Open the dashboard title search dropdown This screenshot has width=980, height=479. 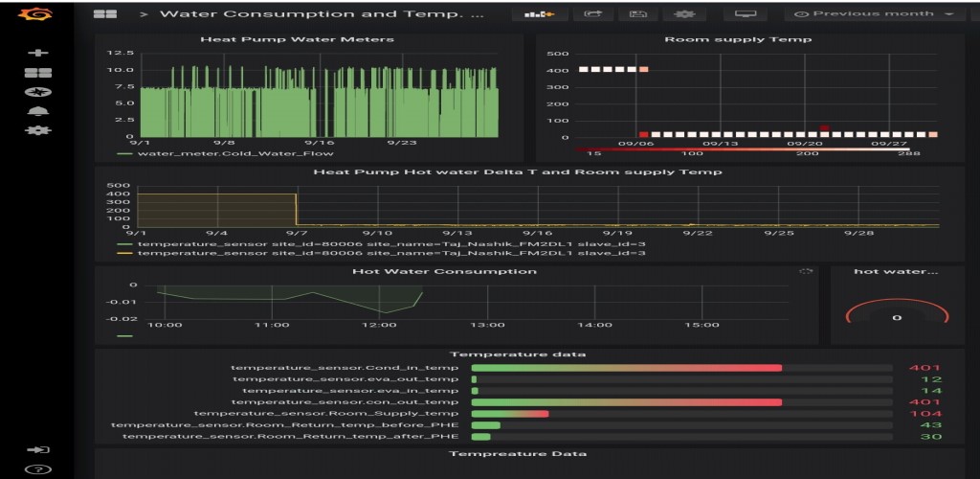pyautogui.click(x=322, y=14)
